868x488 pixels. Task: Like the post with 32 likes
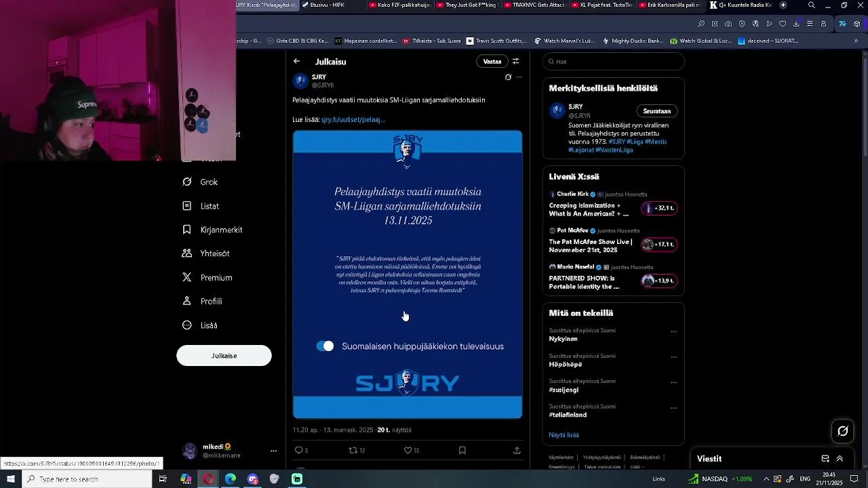click(x=411, y=450)
